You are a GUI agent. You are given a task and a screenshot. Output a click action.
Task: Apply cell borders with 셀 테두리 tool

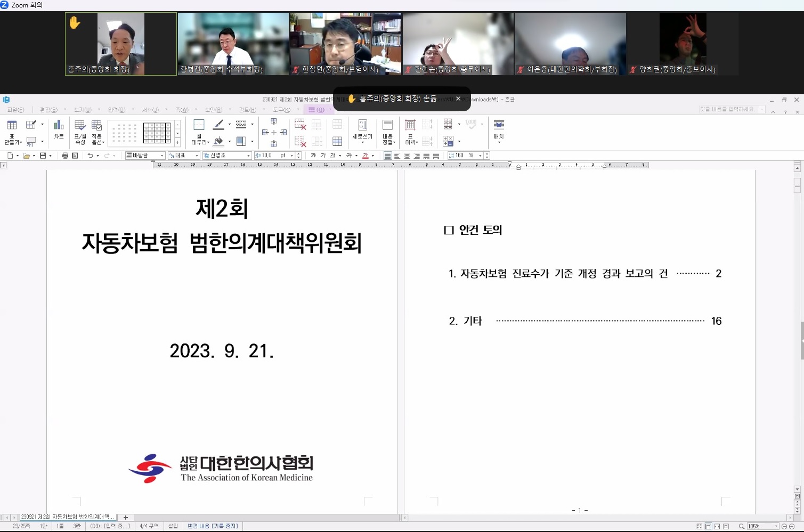[x=198, y=132]
